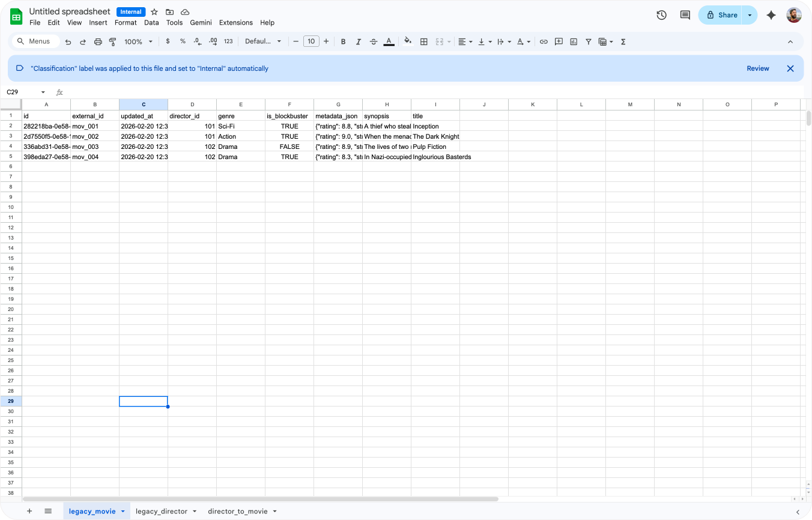The width and height of the screenshot is (812, 520).
Task: Expand the font family dropdown
Action: tap(263, 41)
